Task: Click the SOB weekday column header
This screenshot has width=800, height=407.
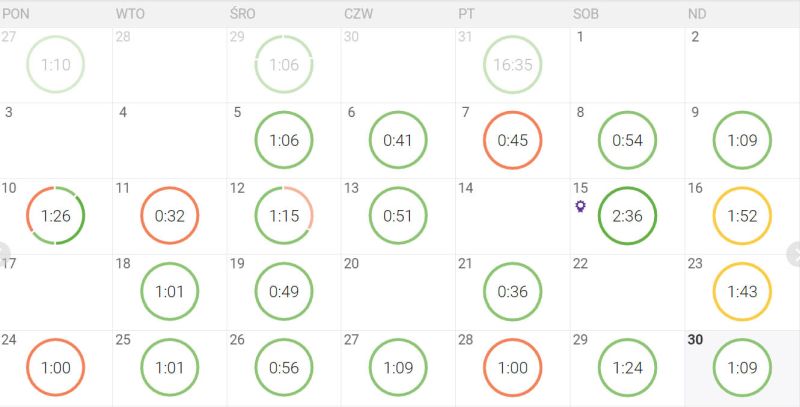Action: [585, 14]
